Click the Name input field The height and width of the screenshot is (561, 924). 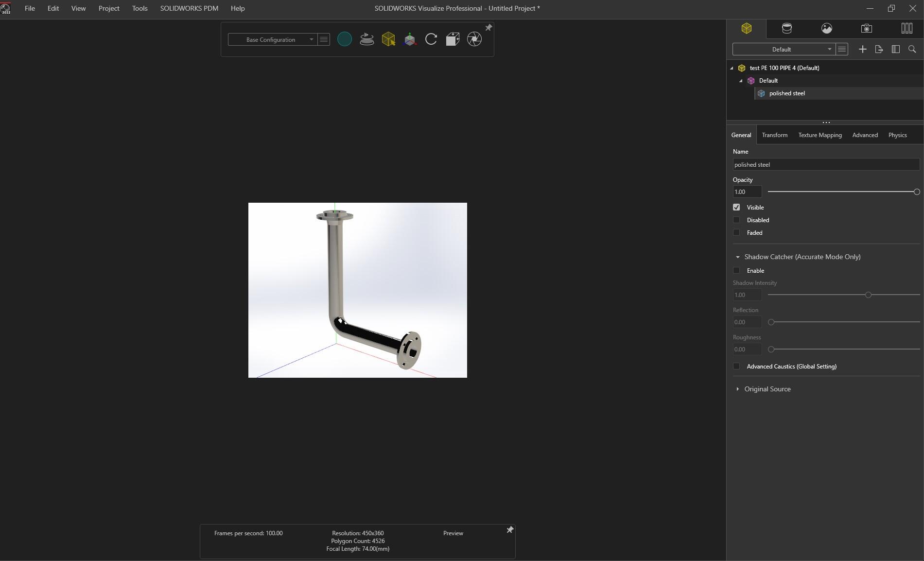(825, 165)
